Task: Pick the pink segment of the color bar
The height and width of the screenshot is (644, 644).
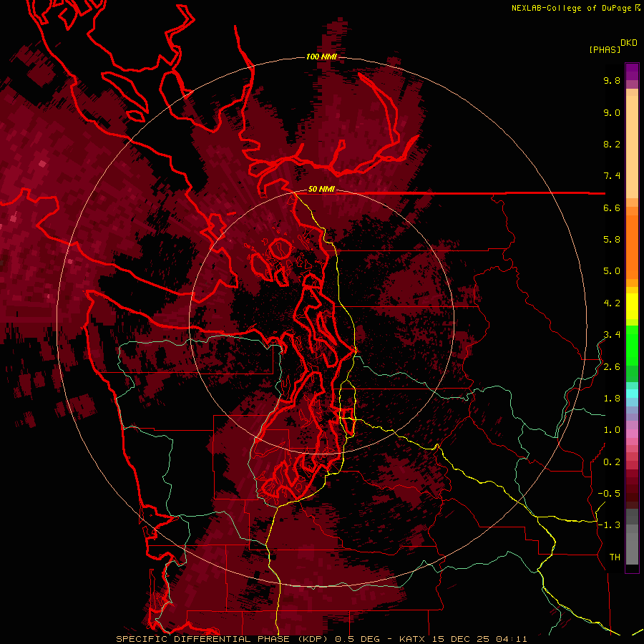Action: [x=632, y=434]
